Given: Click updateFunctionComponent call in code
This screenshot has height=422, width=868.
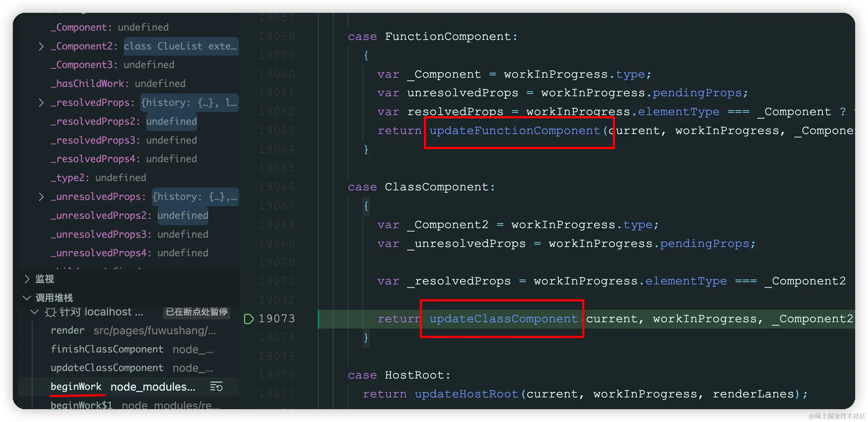Looking at the screenshot, I should 515,131.
